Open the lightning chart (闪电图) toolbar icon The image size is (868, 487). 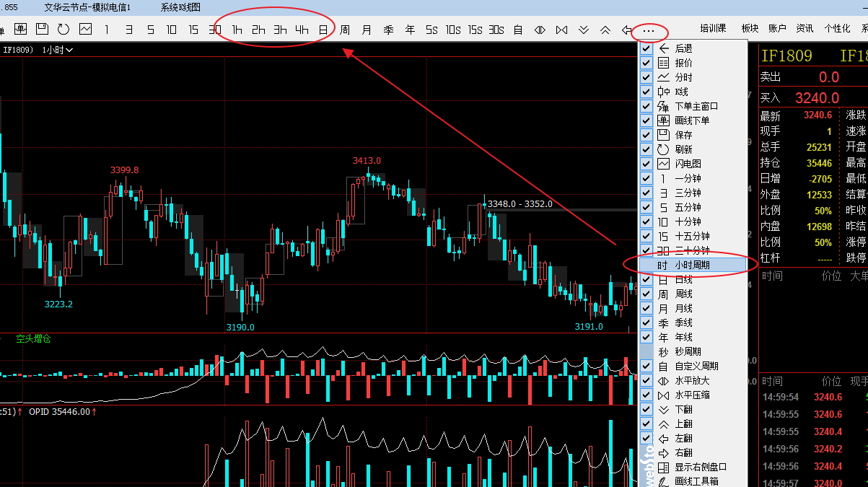coord(85,30)
